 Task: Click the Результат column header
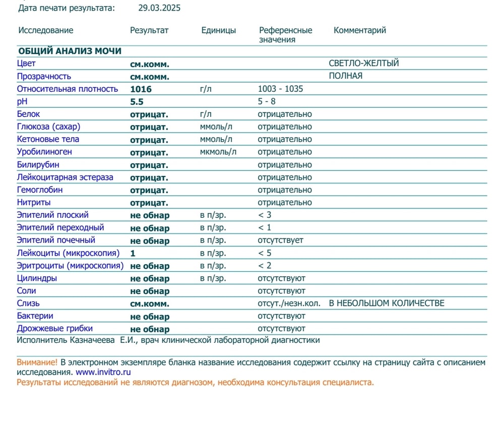(x=149, y=30)
